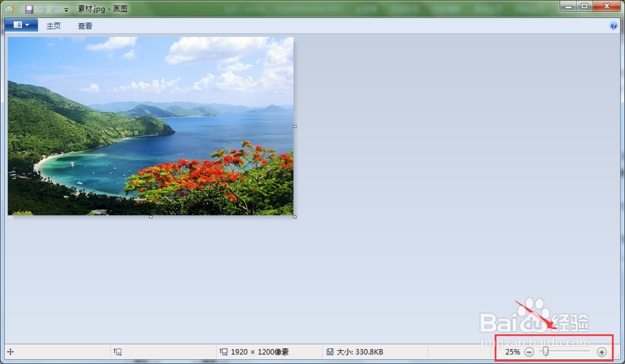Click the canvas right-edge resize handle
625x364 pixels.
tap(295, 126)
